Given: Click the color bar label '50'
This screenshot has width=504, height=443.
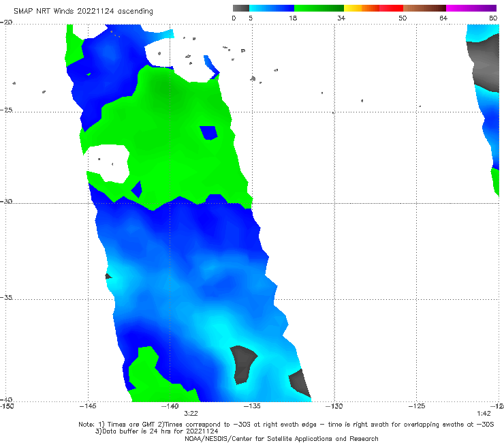Looking at the screenshot, I should click(x=403, y=18).
